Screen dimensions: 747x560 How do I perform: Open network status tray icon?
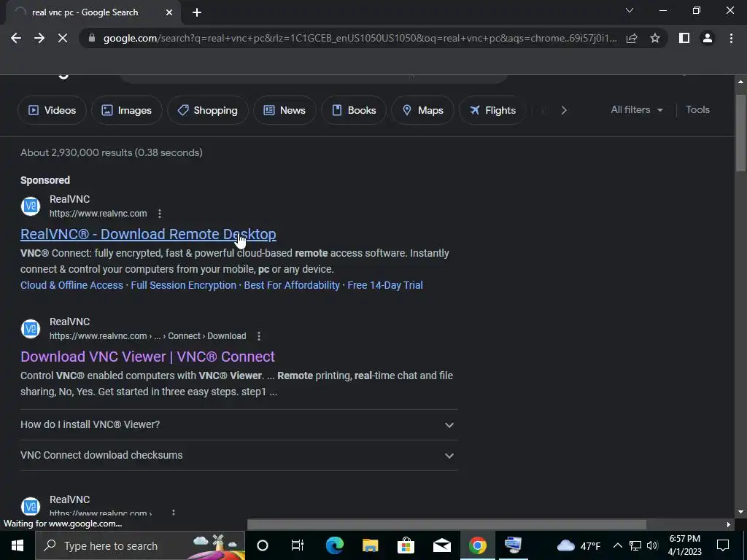pyautogui.click(x=635, y=545)
